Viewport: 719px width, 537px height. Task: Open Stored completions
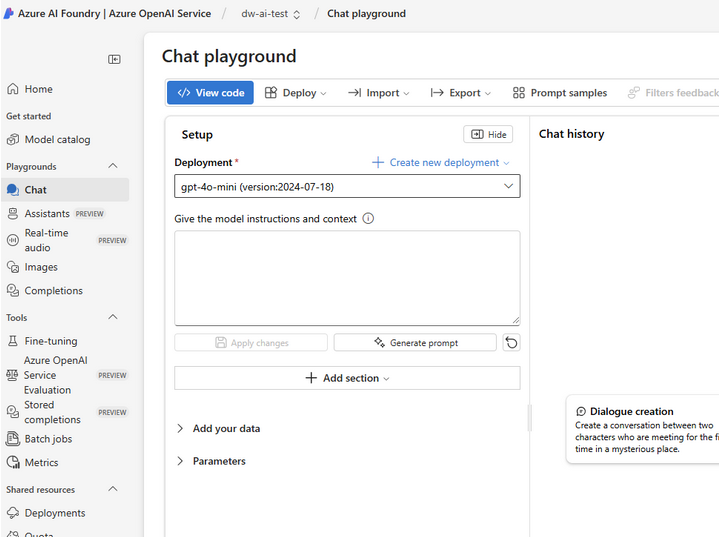pos(67,412)
